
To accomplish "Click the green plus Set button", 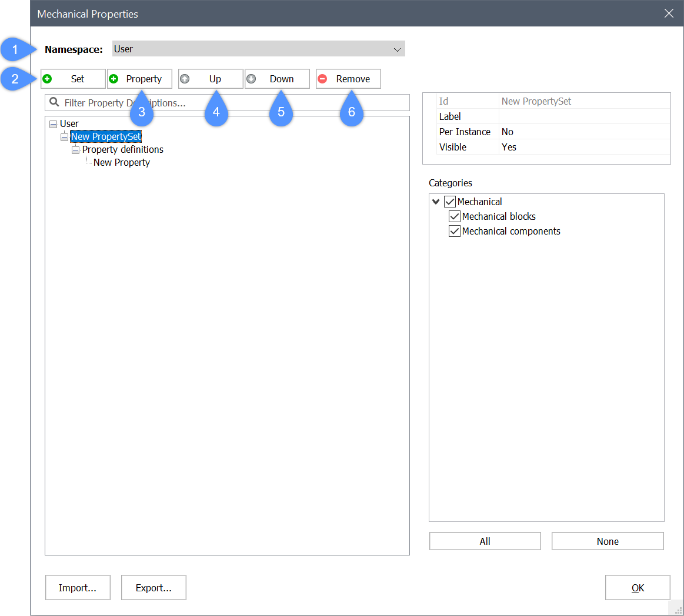I will coord(73,79).
